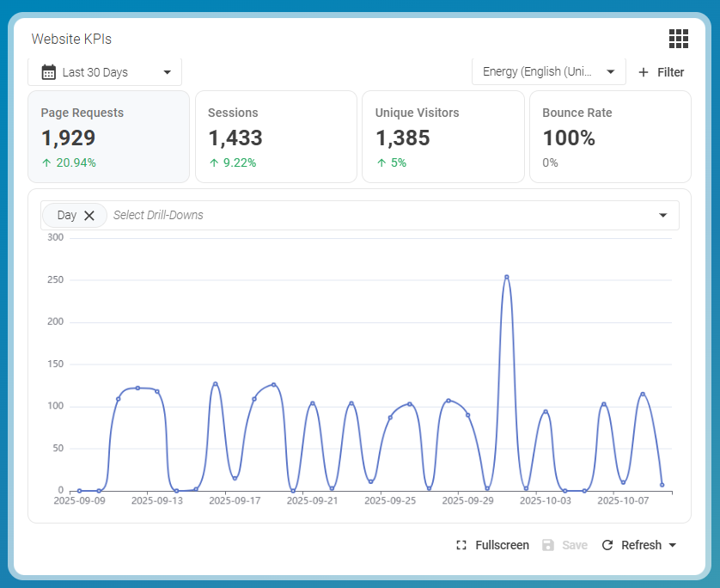Click the Fullscreen button label
Screen dimensions: 720x588
pyautogui.click(x=501, y=545)
